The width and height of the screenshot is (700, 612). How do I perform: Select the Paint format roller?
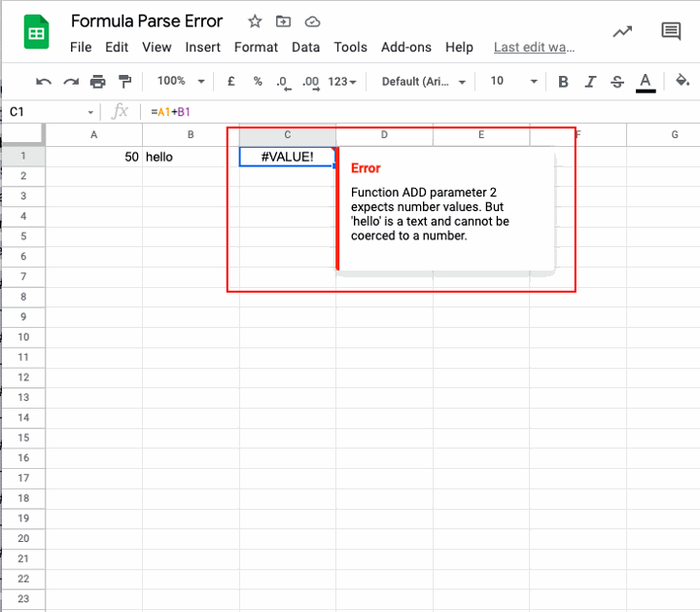125,82
